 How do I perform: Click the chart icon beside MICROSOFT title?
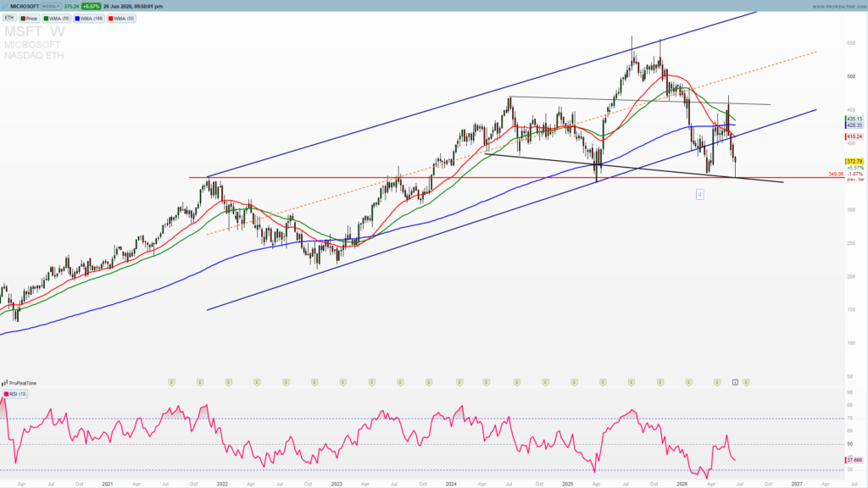tap(5, 6)
